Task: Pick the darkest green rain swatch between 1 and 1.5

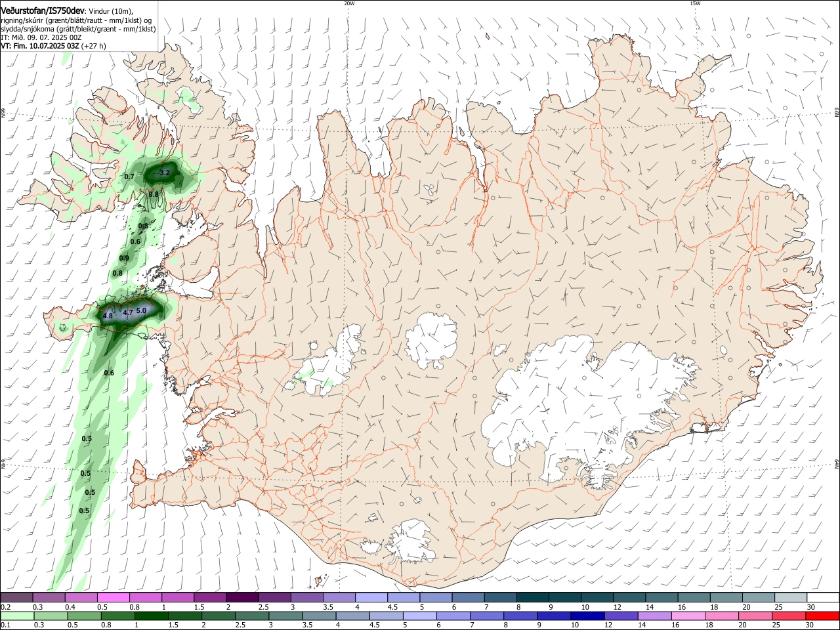Action: coord(152,616)
